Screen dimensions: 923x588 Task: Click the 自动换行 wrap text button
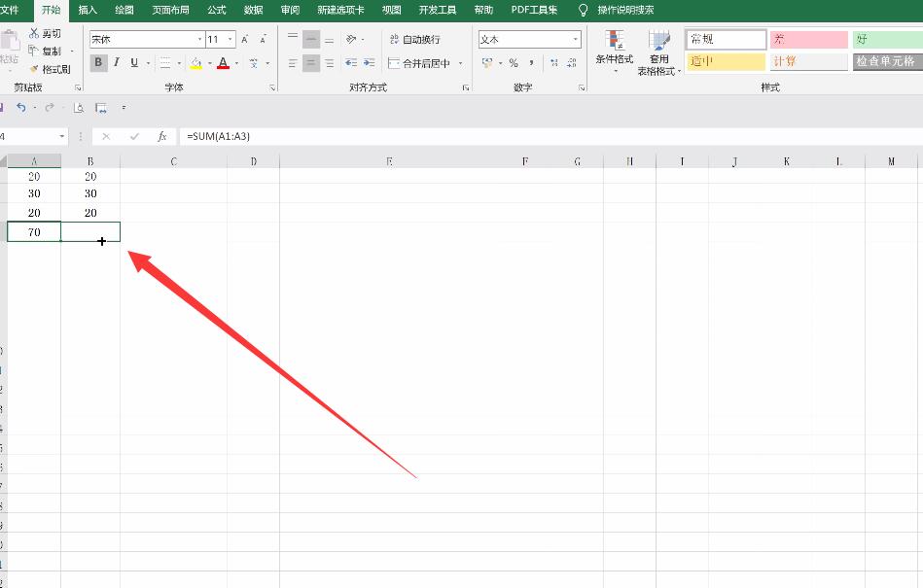(414, 40)
